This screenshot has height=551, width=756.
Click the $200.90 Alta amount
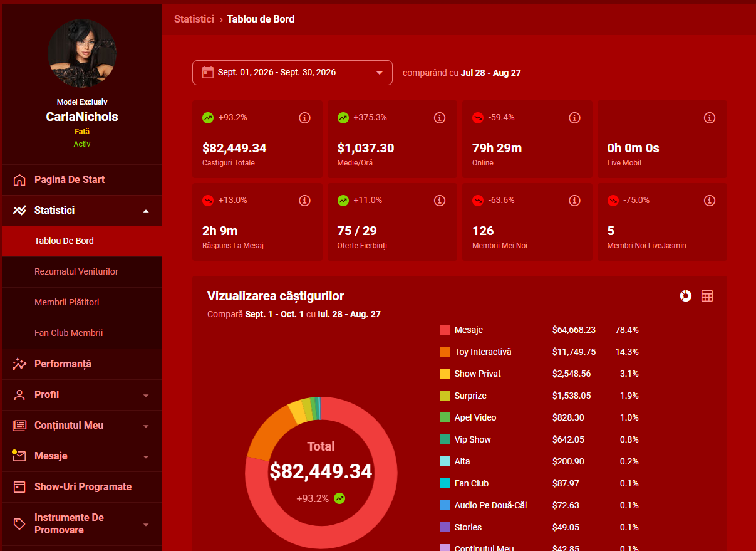coord(568,461)
